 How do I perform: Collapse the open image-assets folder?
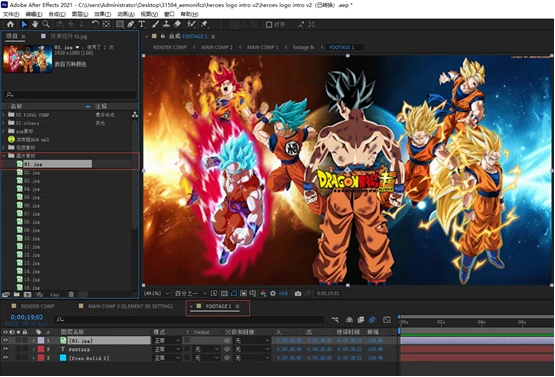click(x=4, y=156)
